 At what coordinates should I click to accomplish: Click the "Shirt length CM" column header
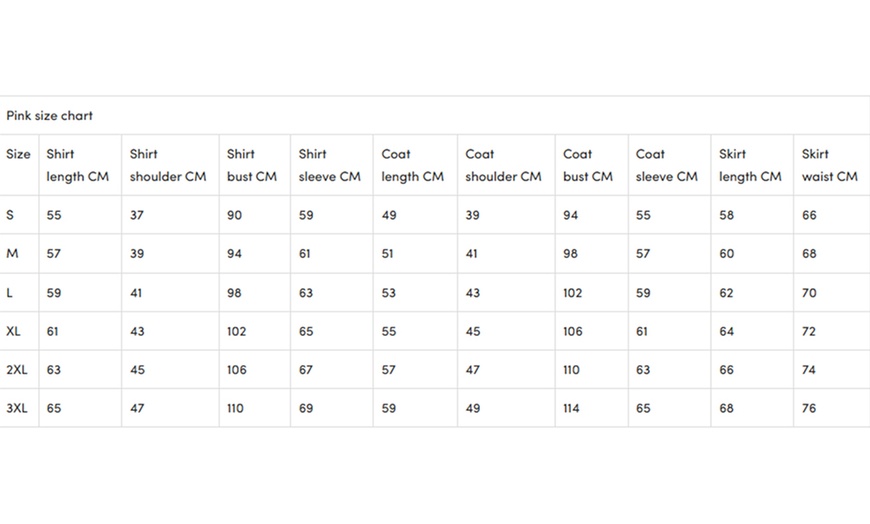click(78, 165)
